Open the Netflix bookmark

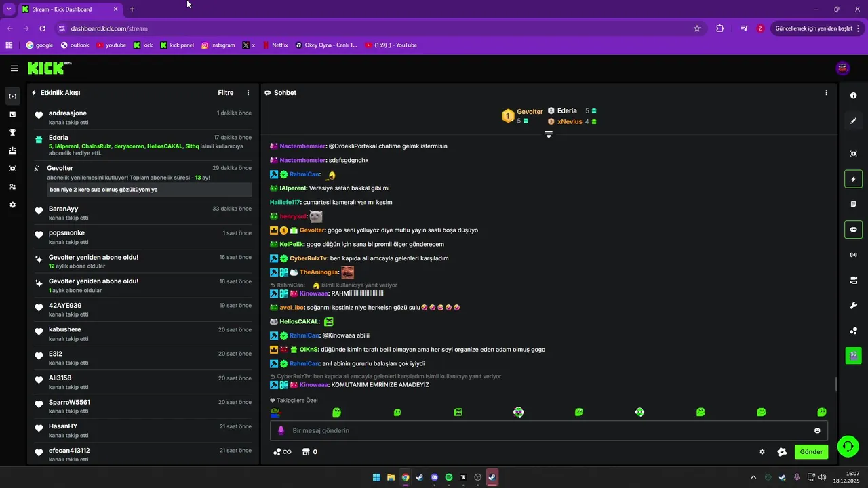coord(275,45)
